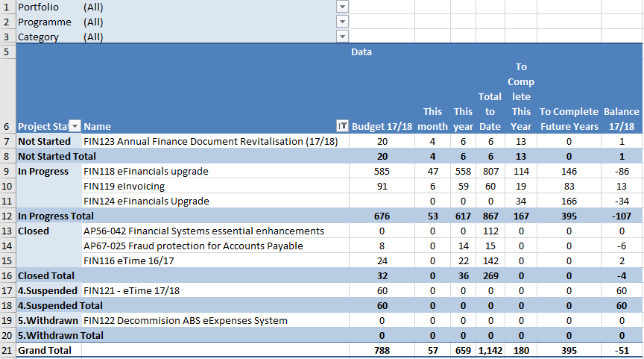The image size is (644, 359).
Task: Click the 807 total to date for FIN118
Action: [x=490, y=171]
